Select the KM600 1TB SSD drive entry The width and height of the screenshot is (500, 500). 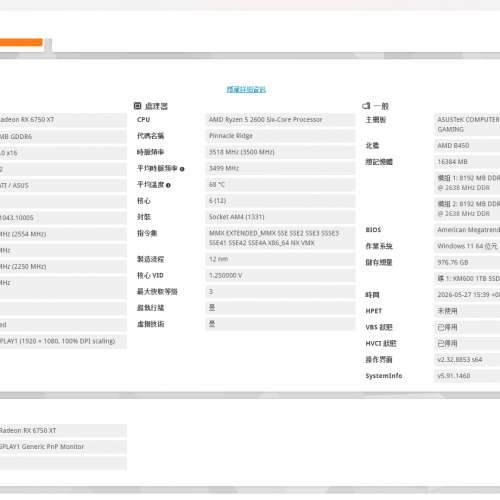[467, 279]
